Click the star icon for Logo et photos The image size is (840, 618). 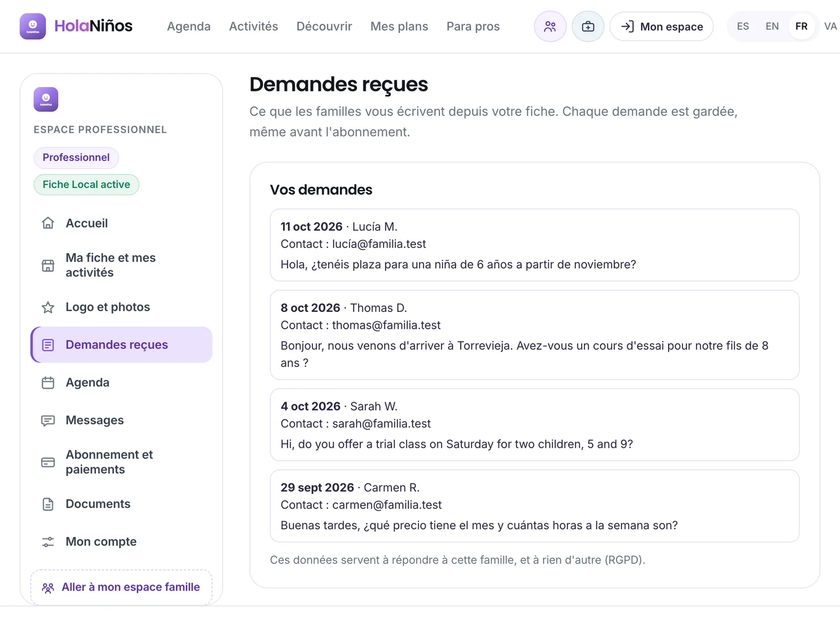point(48,307)
